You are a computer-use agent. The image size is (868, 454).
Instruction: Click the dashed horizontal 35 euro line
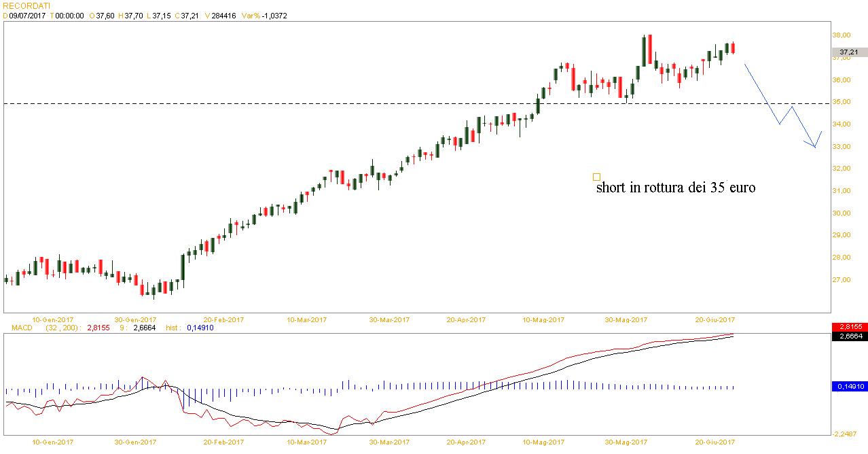coord(340,104)
